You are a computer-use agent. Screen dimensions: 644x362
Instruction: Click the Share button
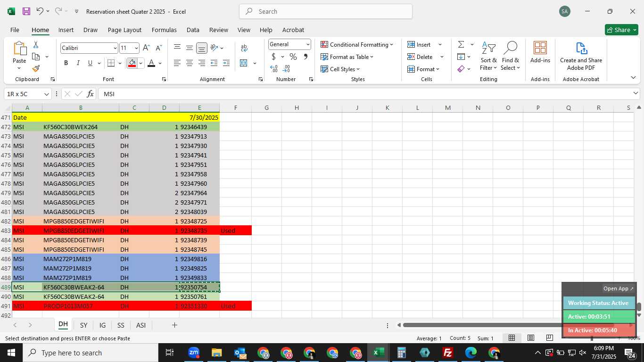coord(621,30)
